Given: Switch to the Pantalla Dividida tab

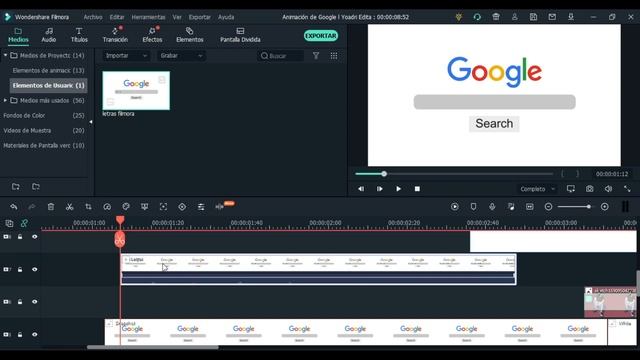Looking at the screenshot, I should pos(240,35).
